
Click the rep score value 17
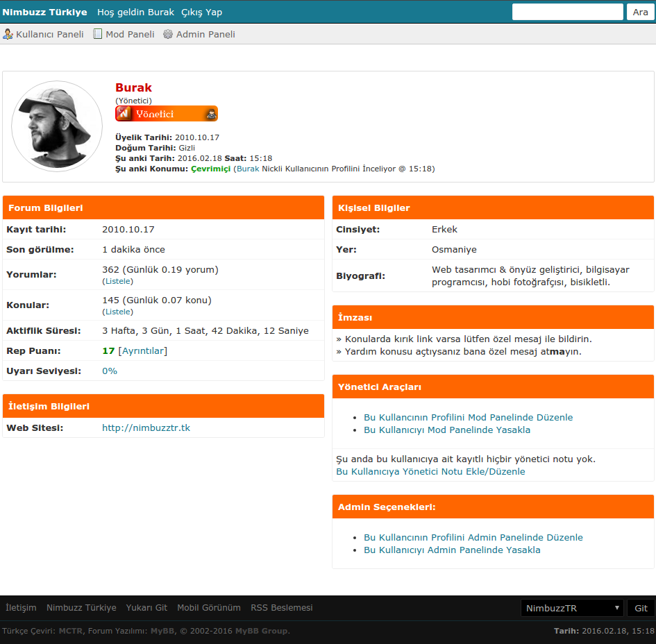(x=108, y=351)
